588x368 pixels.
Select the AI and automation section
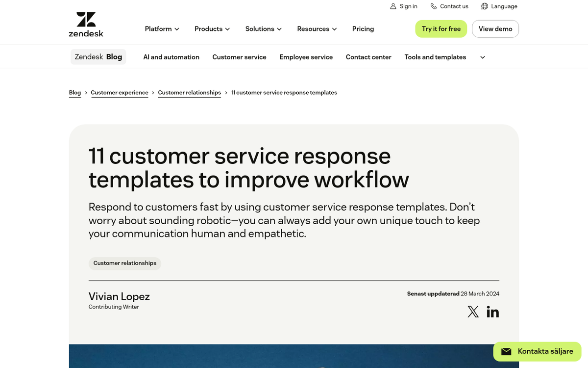tap(171, 57)
